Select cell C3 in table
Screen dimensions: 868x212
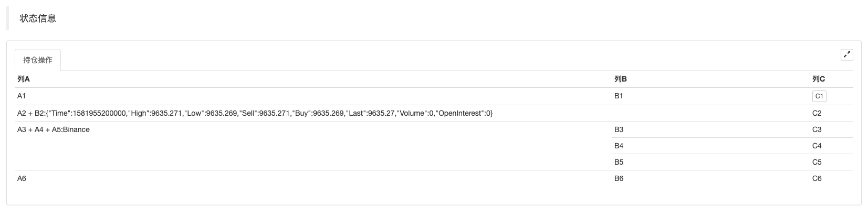[x=817, y=129]
